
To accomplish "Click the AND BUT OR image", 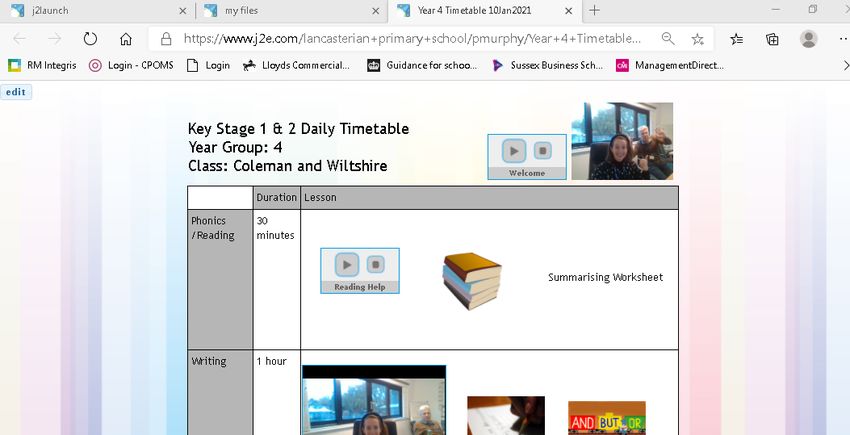I will [607, 418].
